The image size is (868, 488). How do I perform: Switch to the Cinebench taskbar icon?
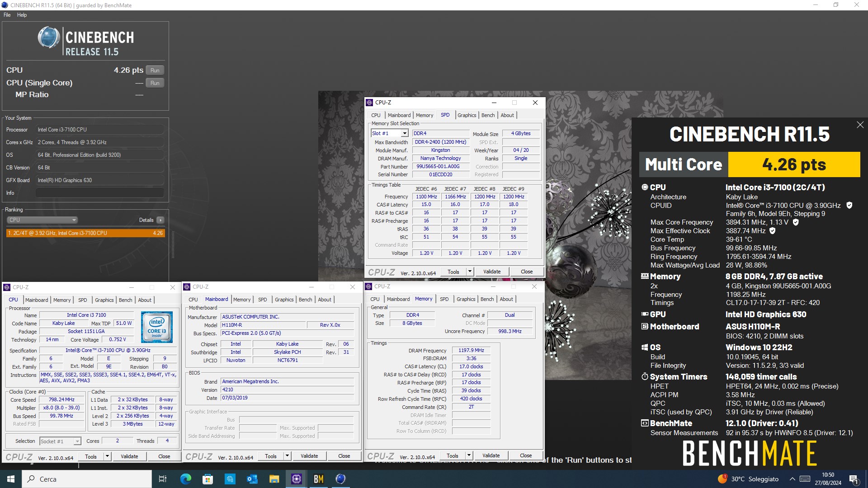pos(340,479)
